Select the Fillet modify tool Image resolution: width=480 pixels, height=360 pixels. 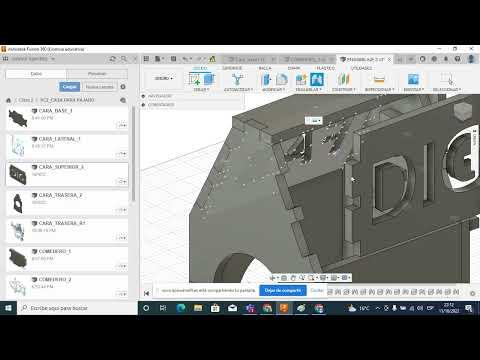click(x=281, y=79)
